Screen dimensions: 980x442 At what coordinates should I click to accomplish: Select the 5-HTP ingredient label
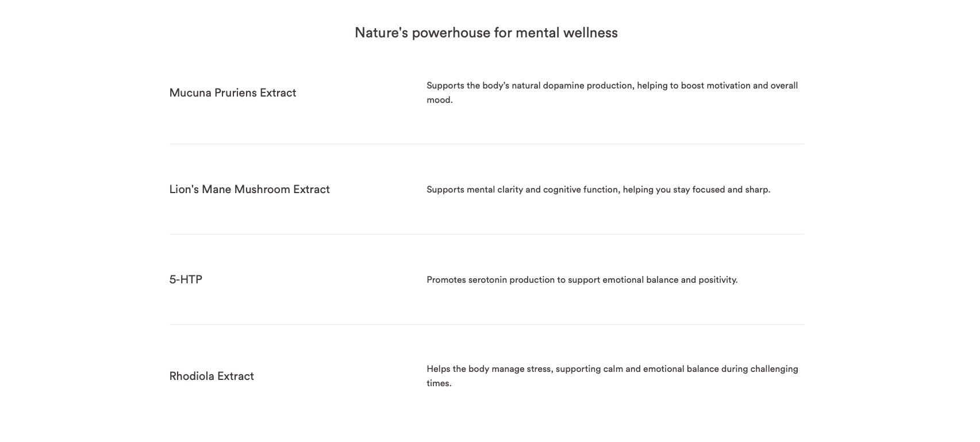click(x=186, y=279)
